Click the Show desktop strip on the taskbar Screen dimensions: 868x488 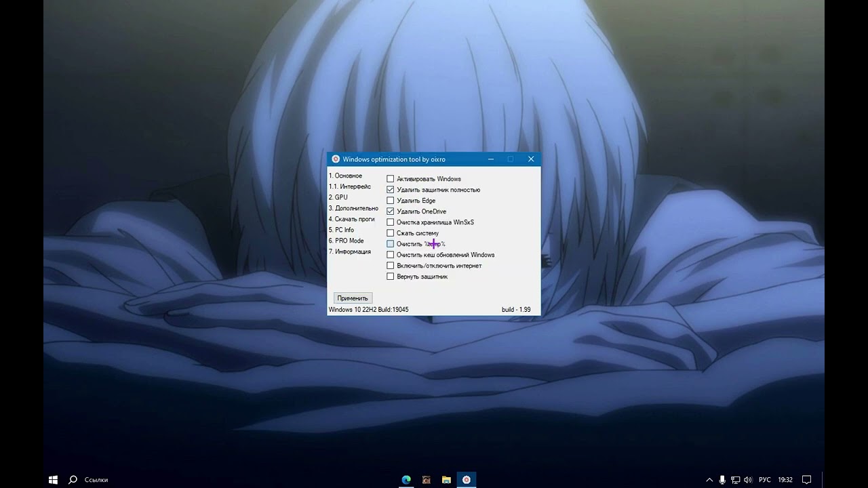[823, 480]
